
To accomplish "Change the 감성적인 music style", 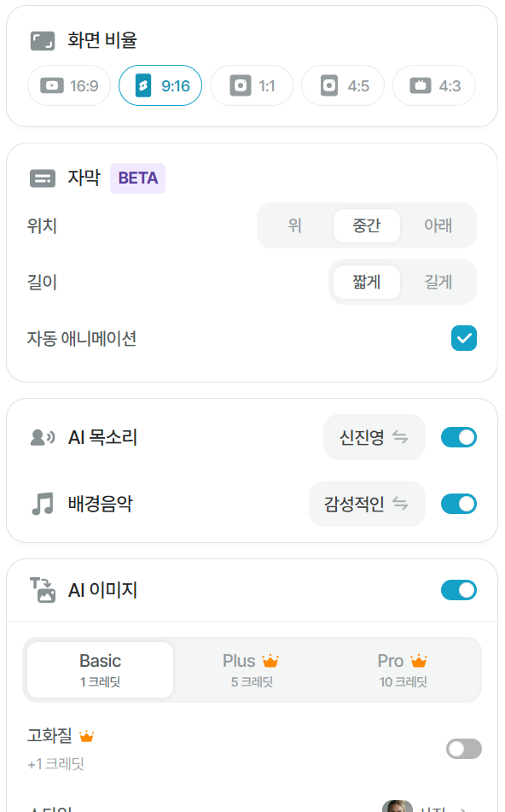I will tap(367, 503).
